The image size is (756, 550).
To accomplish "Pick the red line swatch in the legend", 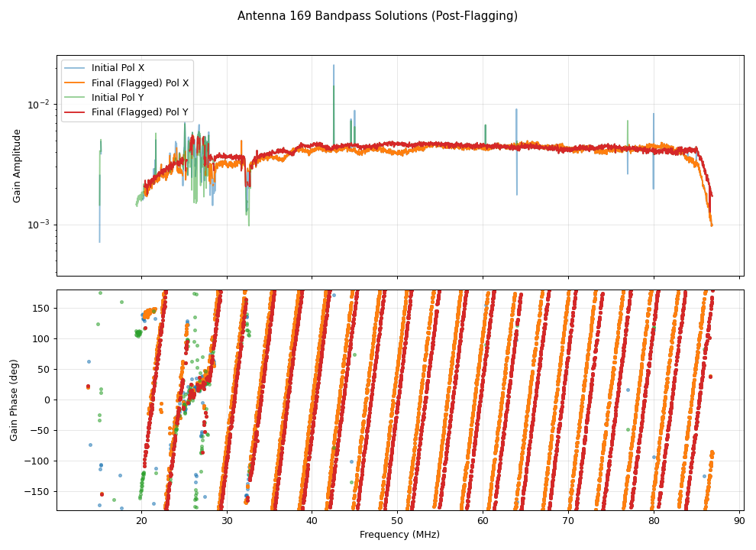I will click(75, 112).
